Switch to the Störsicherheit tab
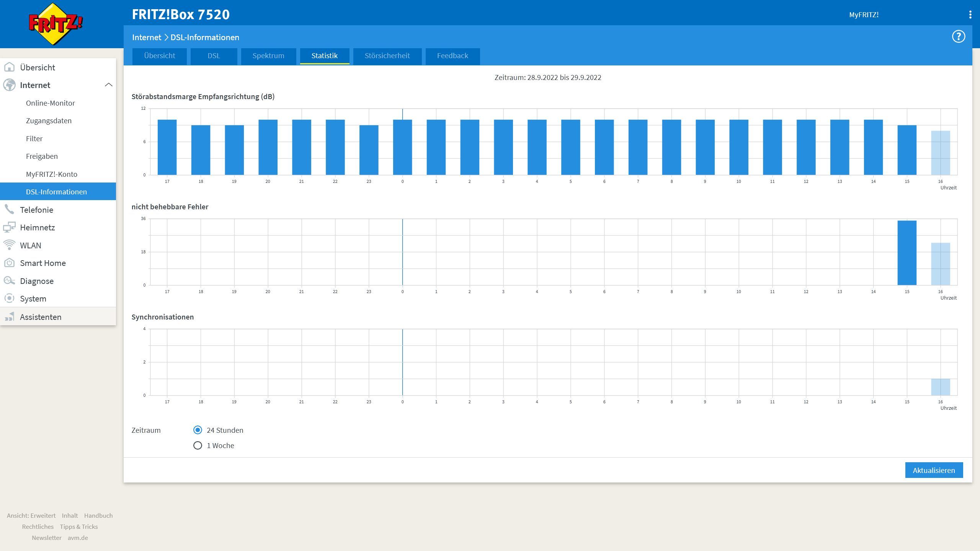This screenshot has width=980, height=551. (387, 56)
